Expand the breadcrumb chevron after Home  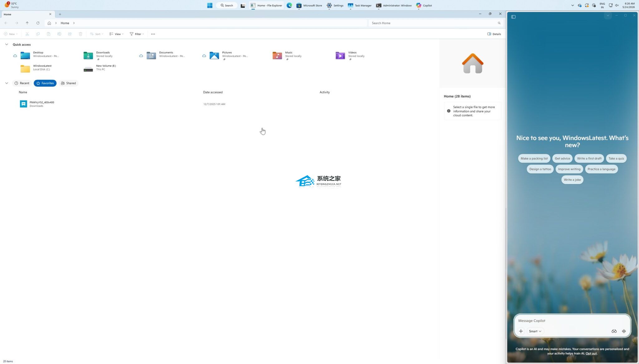tap(74, 23)
